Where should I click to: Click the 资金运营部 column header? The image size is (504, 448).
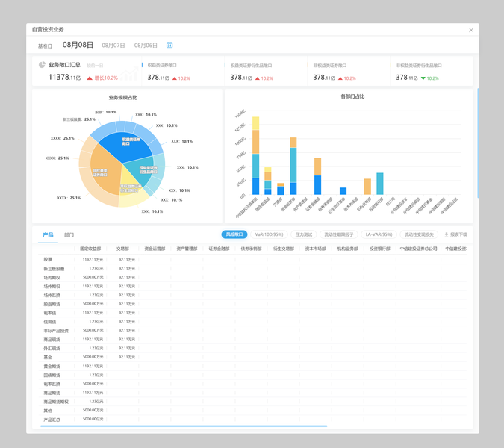point(155,249)
